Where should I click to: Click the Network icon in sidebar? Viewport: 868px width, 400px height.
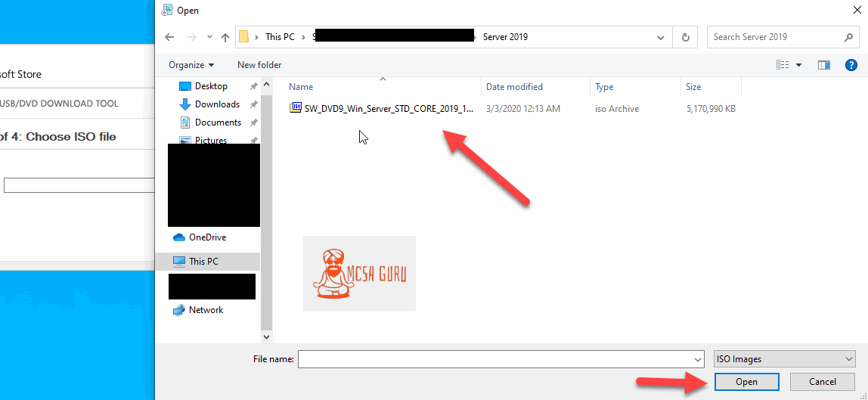[x=178, y=310]
